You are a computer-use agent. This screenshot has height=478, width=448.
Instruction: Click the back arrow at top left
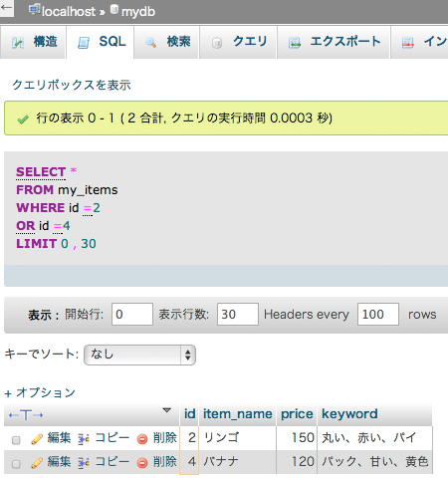point(7,8)
